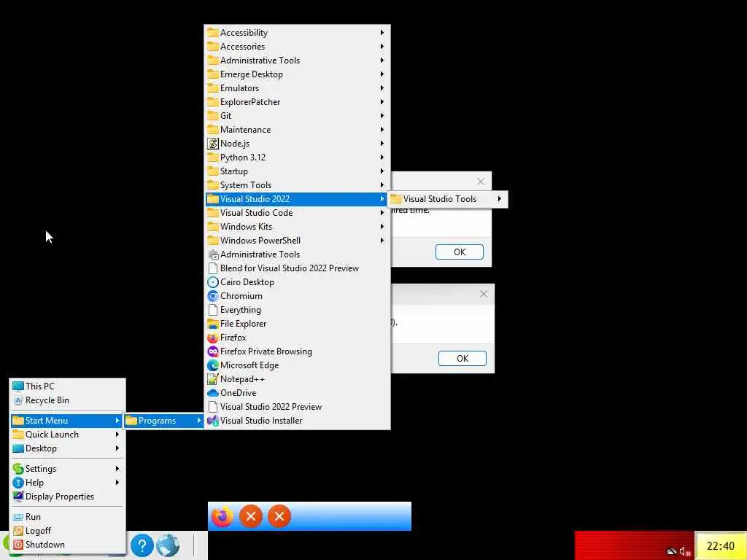The image size is (747, 560).
Task: Choose Shutdown in the main menu
Action: click(68, 544)
